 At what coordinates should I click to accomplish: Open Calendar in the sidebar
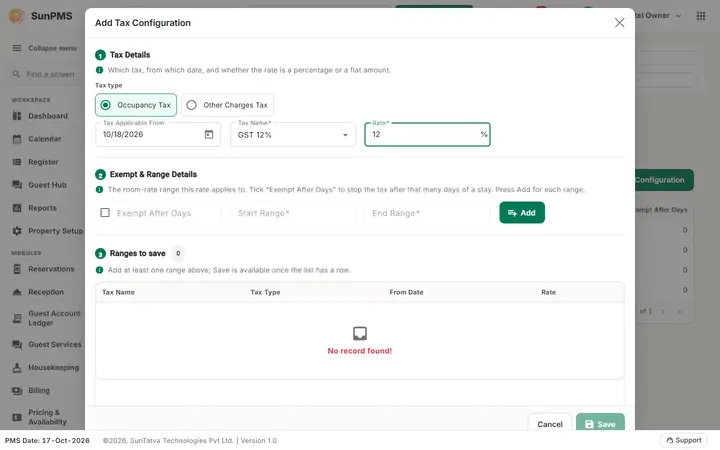coord(45,139)
